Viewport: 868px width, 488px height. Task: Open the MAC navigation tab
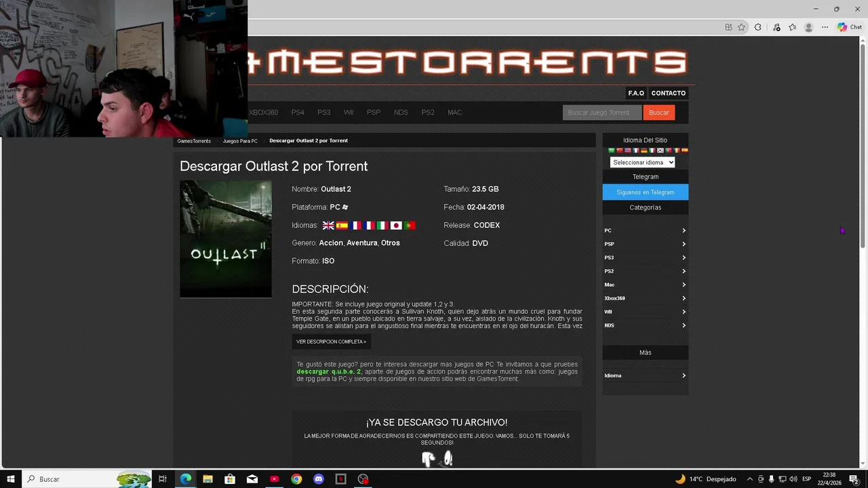[x=454, y=113]
